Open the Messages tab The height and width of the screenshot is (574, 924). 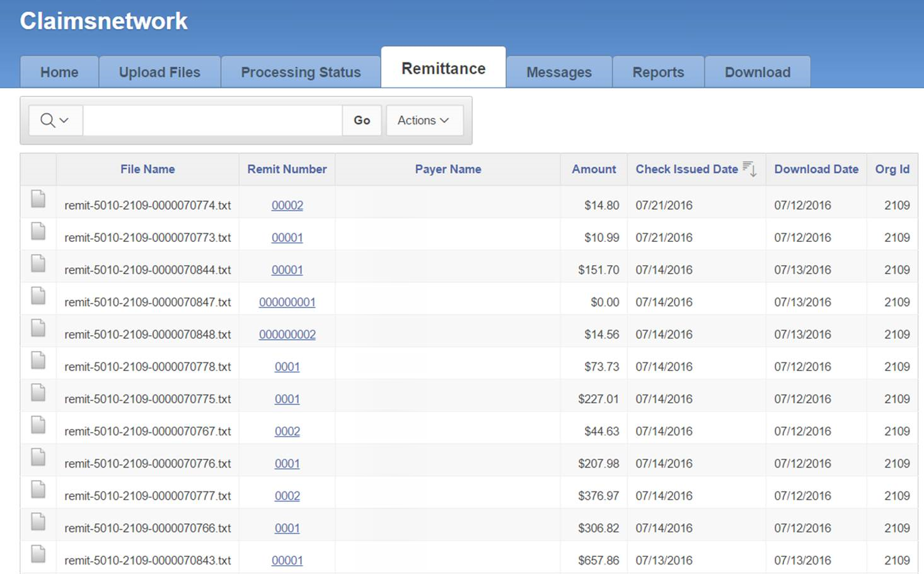click(x=559, y=72)
